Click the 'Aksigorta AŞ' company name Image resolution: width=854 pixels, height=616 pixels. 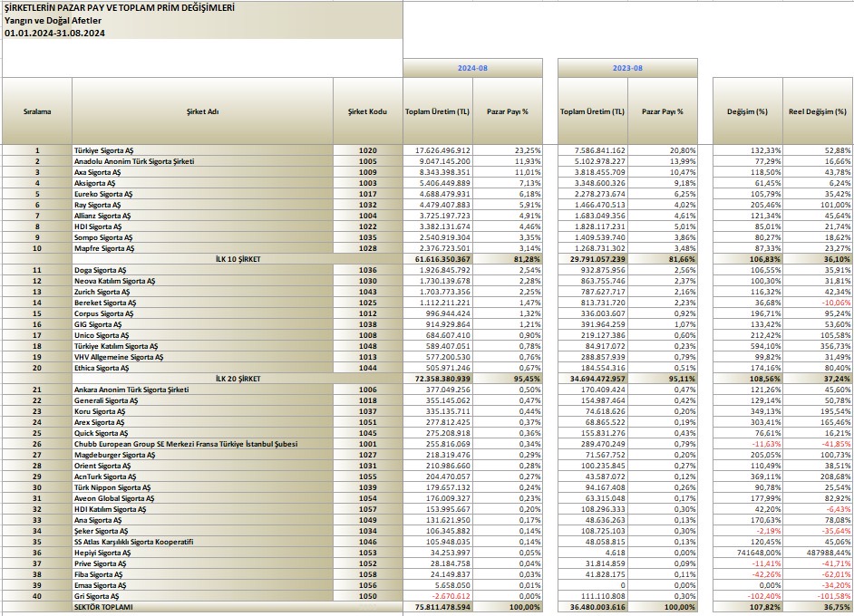point(202,183)
